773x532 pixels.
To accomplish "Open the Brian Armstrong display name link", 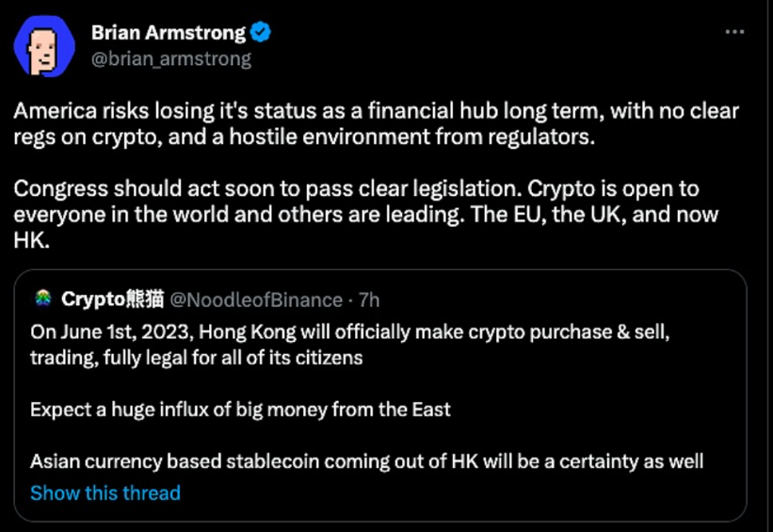I will point(168,33).
